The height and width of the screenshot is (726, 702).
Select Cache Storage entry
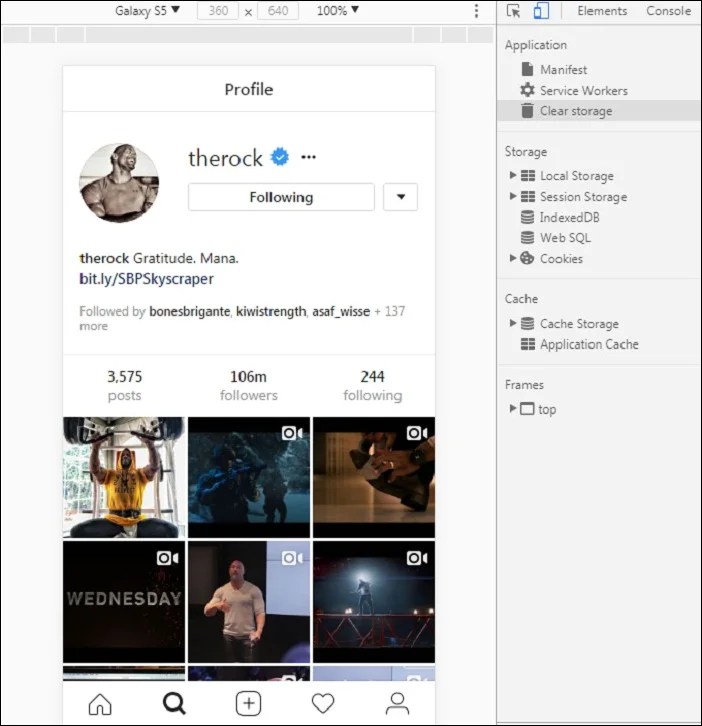click(x=579, y=324)
